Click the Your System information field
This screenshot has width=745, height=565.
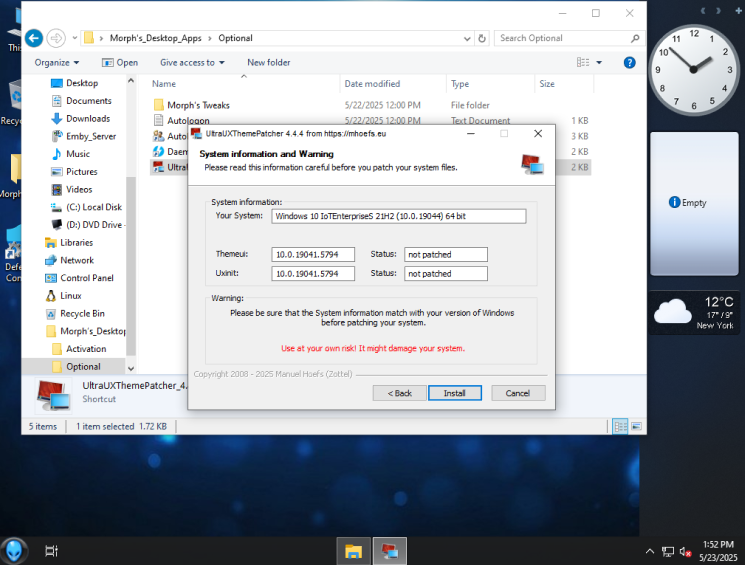click(x=399, y=216)
